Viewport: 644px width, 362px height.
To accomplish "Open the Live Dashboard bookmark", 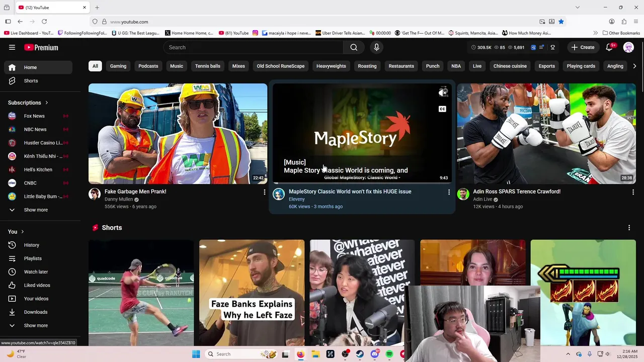I will tap(29, 33).
